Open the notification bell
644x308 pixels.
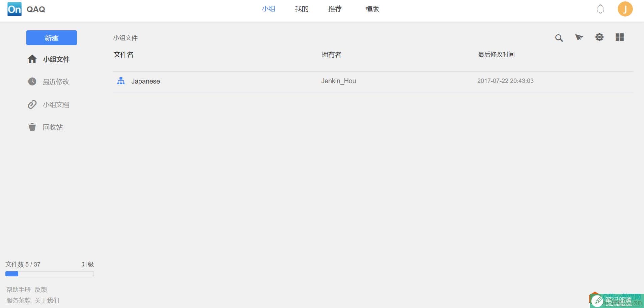(600, 9)
